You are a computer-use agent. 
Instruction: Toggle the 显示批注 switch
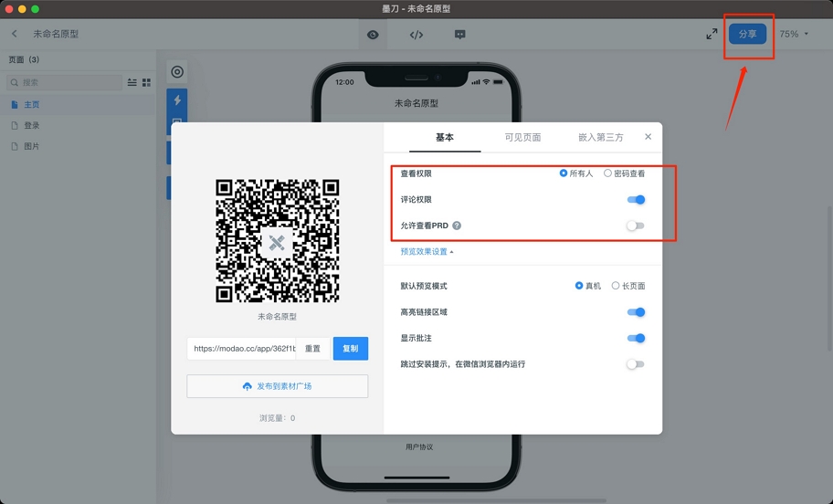click(x=636, y=339)
